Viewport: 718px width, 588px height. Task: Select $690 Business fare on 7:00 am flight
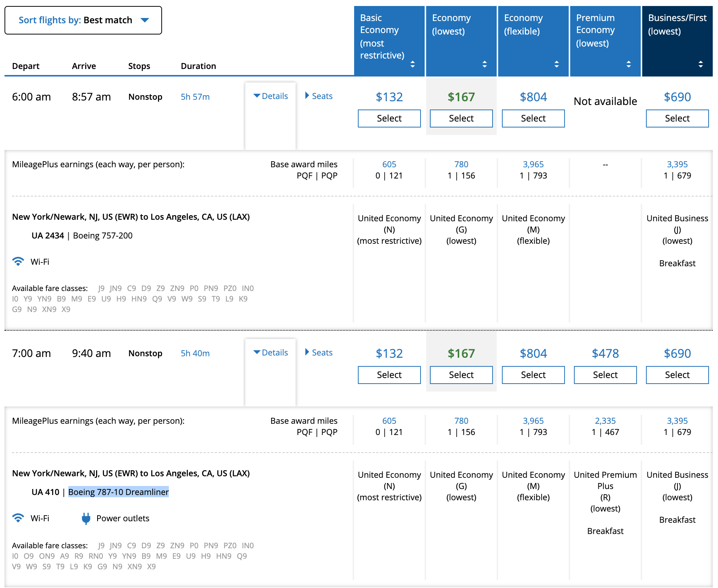point(677,375)
